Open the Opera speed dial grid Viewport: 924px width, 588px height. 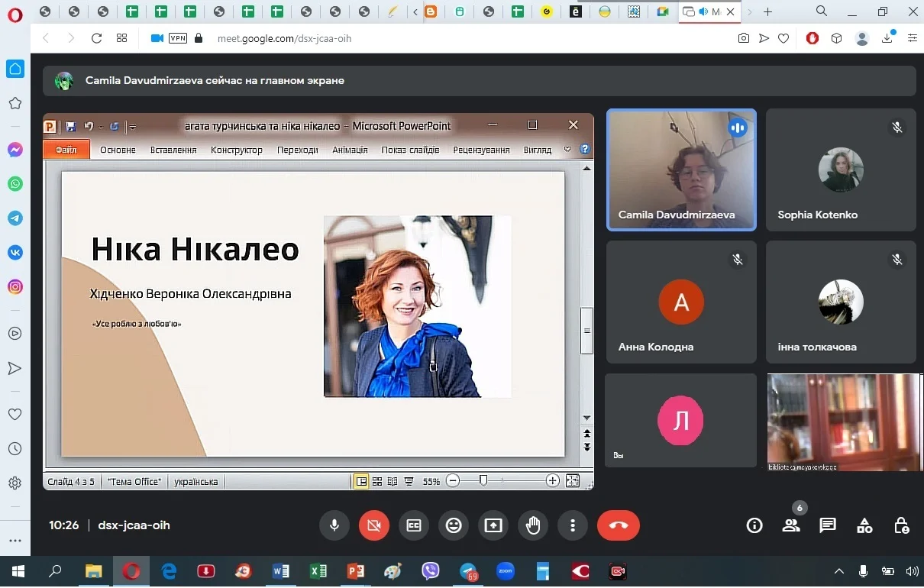pyautogui.click(x=121, y=38)
